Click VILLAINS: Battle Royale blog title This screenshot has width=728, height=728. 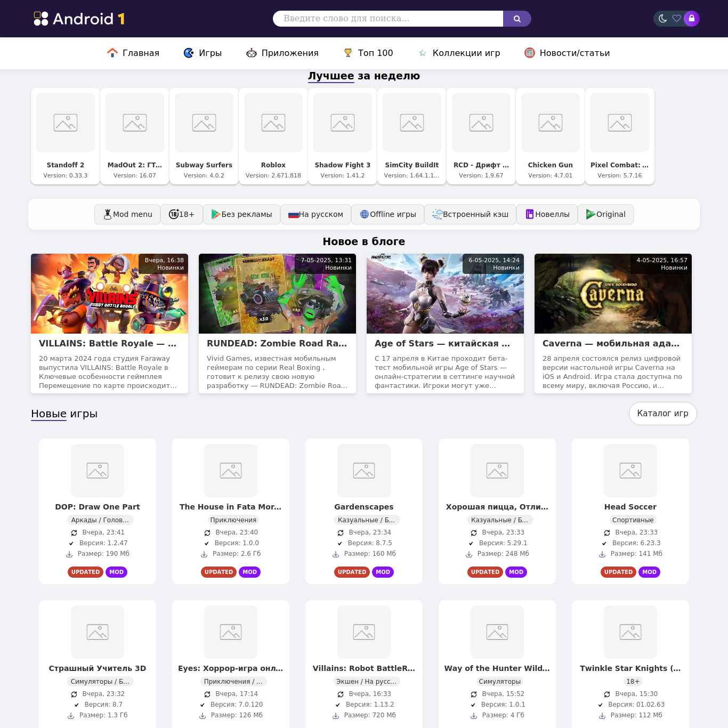pos(108,344)
